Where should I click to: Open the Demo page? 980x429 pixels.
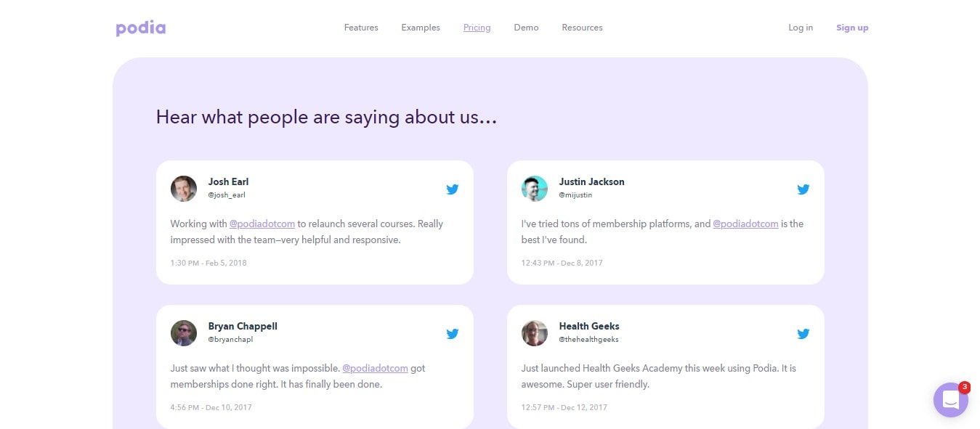point(526,28)
